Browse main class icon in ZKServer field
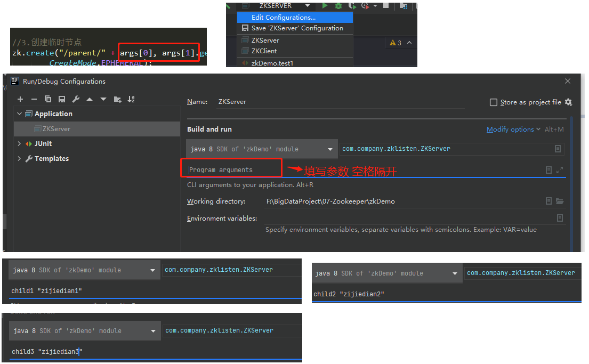The height and width of the screenshot is (364, 589). pos(558,149)
